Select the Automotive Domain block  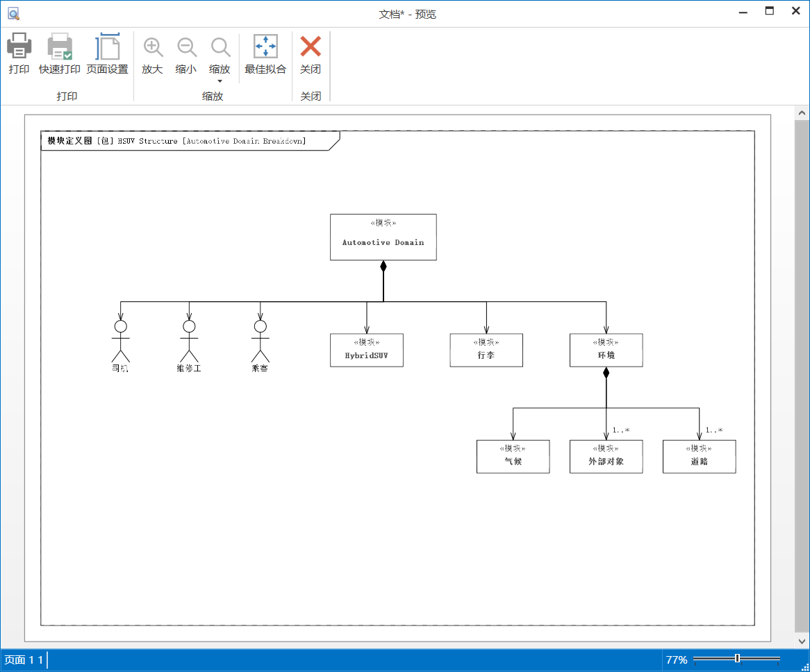click(x=383, y=237)
